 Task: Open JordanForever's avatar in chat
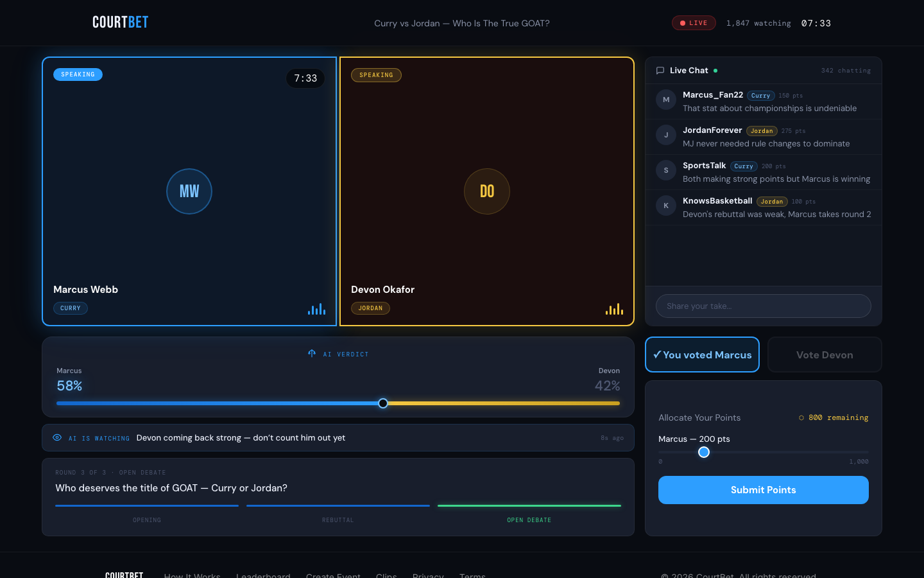pos(666,135)
